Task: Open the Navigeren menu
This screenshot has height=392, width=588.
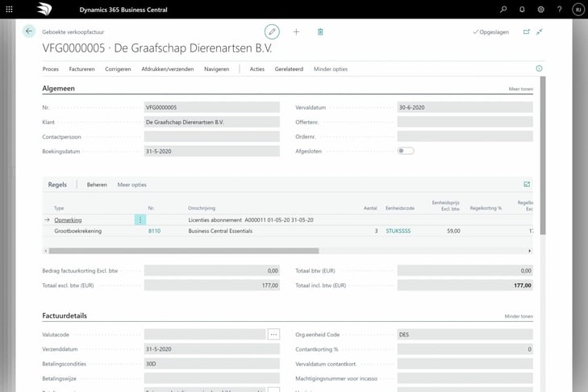Action: [x=217, y=69]
